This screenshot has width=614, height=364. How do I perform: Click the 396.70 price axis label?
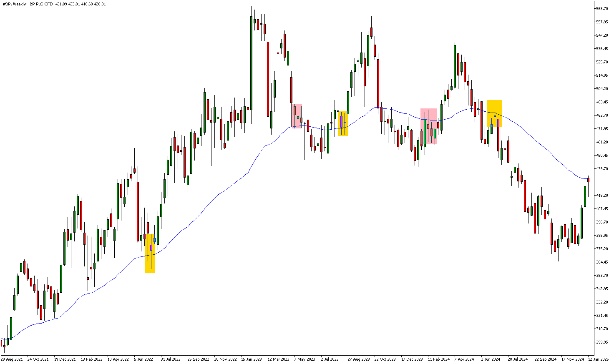pos(602,222)
